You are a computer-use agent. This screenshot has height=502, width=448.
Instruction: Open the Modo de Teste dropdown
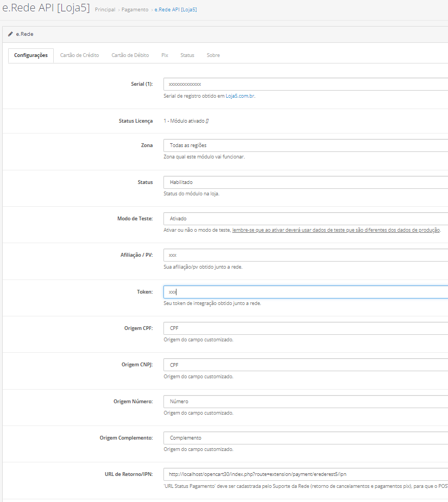pyautogui.click(x=306, y=219)
